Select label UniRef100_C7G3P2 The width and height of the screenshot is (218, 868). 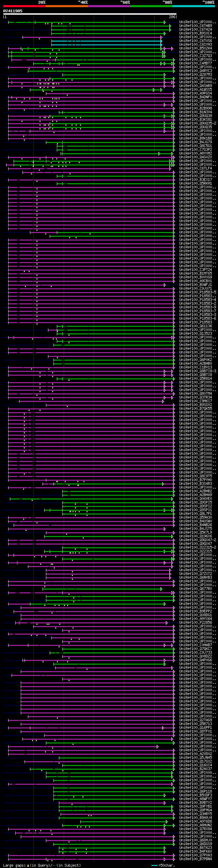[196, 149]
